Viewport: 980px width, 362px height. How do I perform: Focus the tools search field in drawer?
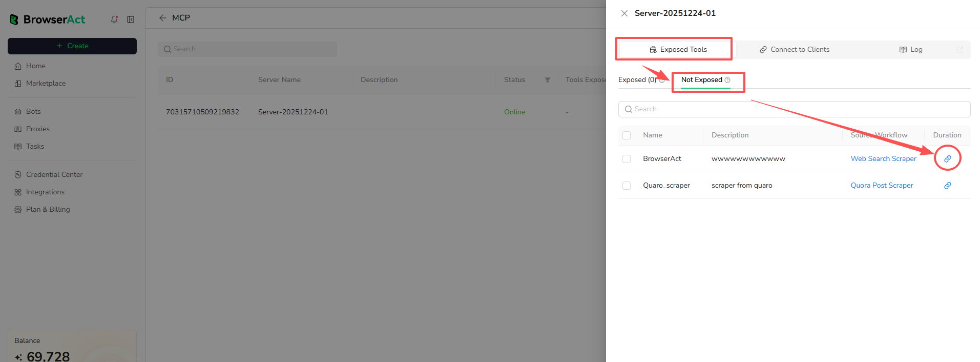point(794,109)
